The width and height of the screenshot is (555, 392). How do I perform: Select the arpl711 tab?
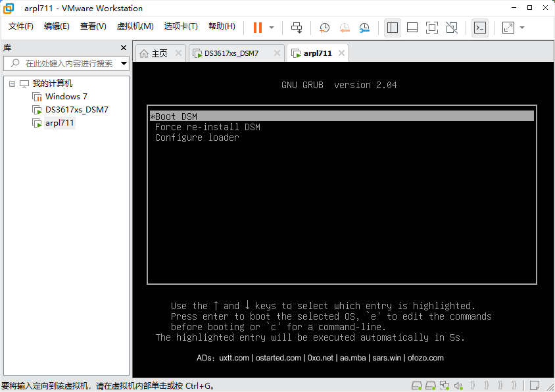coord(318,53)
